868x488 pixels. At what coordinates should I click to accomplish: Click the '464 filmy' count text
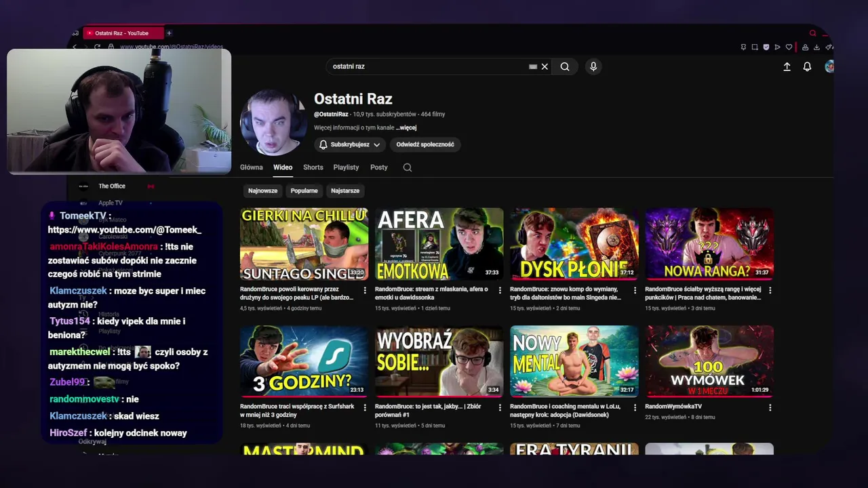433,115
